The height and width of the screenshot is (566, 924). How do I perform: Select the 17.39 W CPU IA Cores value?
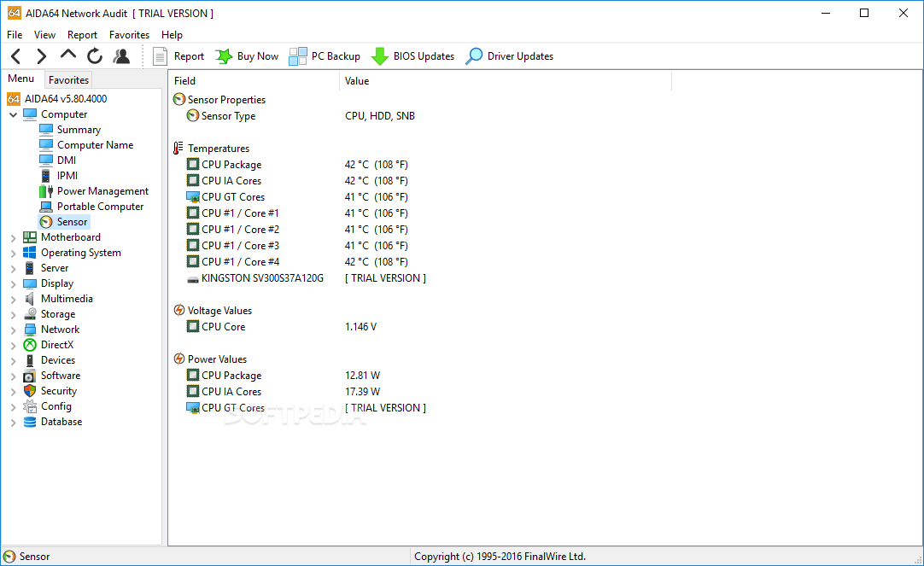click(362, 392)
